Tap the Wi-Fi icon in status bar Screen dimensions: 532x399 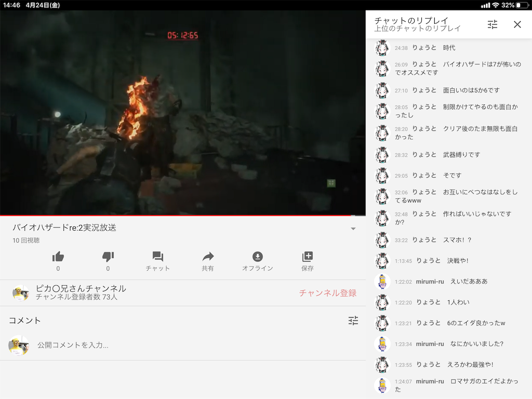pos(496,5)
